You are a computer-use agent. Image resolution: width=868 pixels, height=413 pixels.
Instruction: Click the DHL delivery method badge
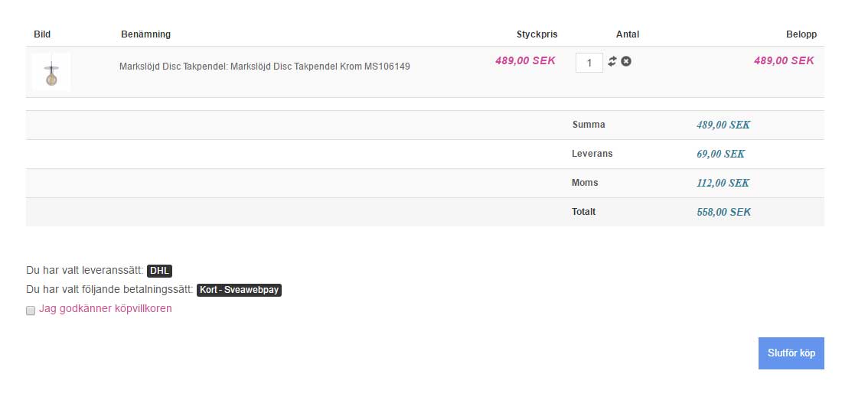tap(159, 271)
